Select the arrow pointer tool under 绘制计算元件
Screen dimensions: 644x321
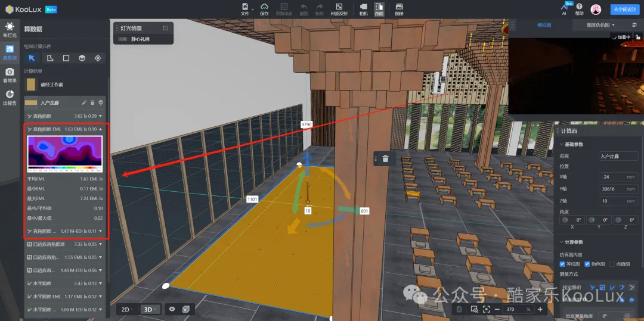pos(32,58)
